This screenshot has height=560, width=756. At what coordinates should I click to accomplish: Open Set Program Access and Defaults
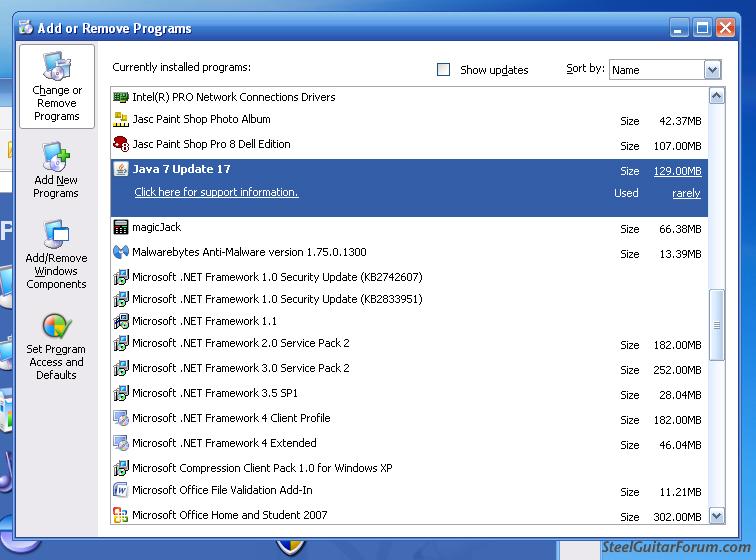(x=56, y=345)
